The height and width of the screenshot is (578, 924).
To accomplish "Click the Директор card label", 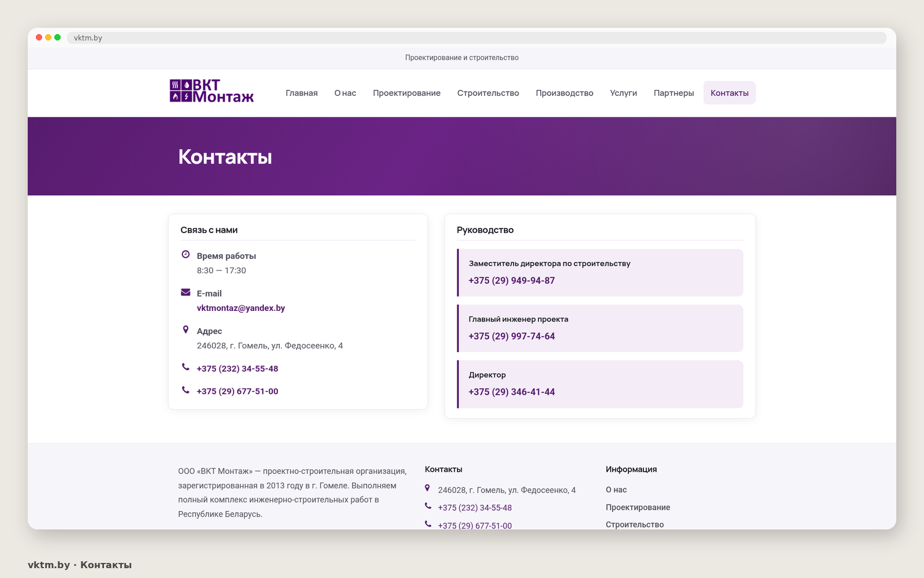I will point(487,375).
